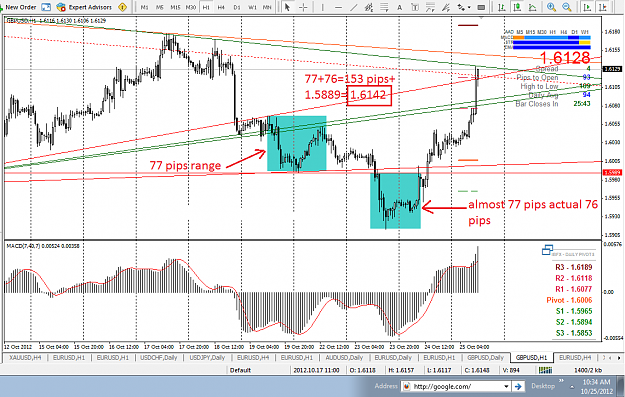This screenshot has height=397, width=625.
Task: Expand the Desktop toolbar chevrons
Action: coord(561,381)
